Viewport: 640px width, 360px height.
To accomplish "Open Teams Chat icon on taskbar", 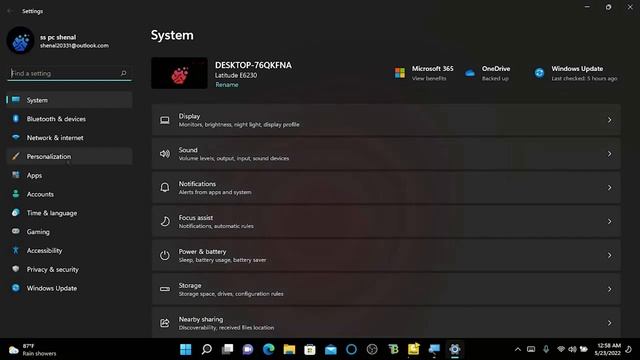I will (x=248, y=349).
